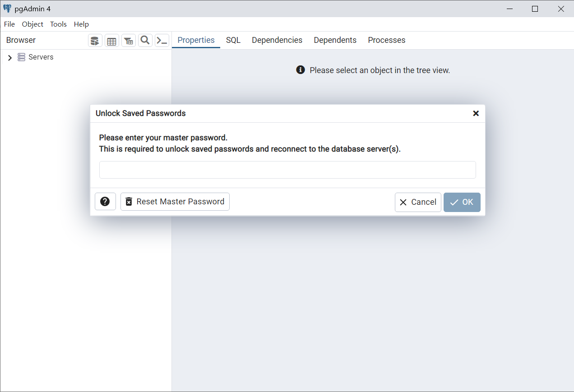The width and height of the screenshot is (574, 392).
Task: Focus the master password input field
Action: (287, 170)
